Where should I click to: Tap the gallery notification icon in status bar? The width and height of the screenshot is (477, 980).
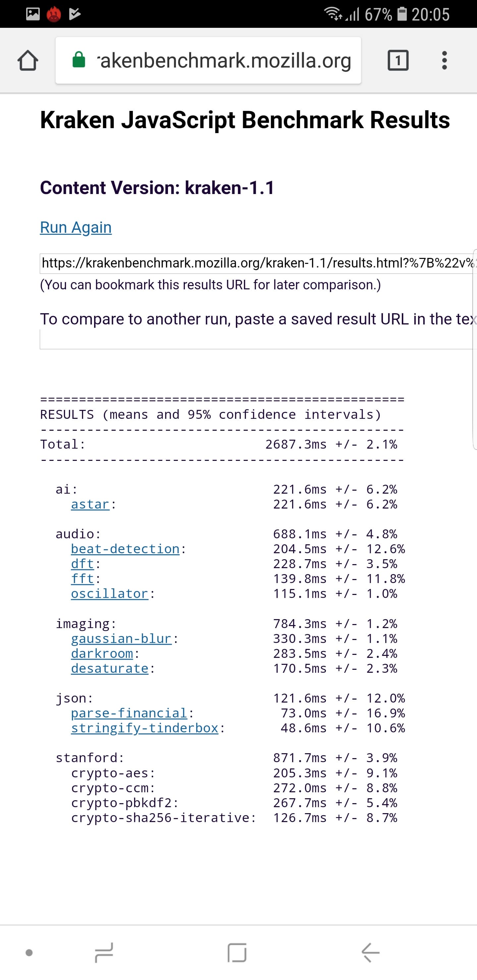point(33,14)
